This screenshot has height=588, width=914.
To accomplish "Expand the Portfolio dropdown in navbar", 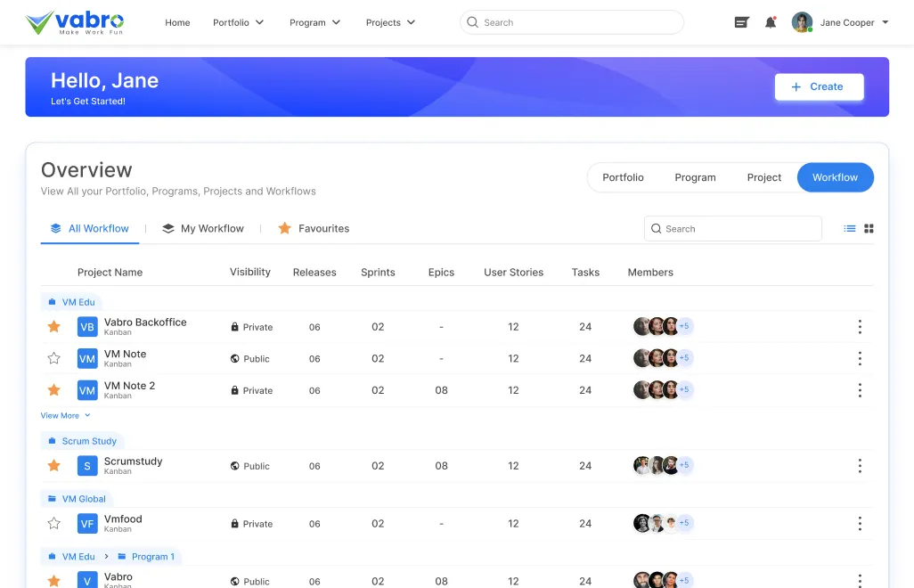I will click(x=238, y=22).
